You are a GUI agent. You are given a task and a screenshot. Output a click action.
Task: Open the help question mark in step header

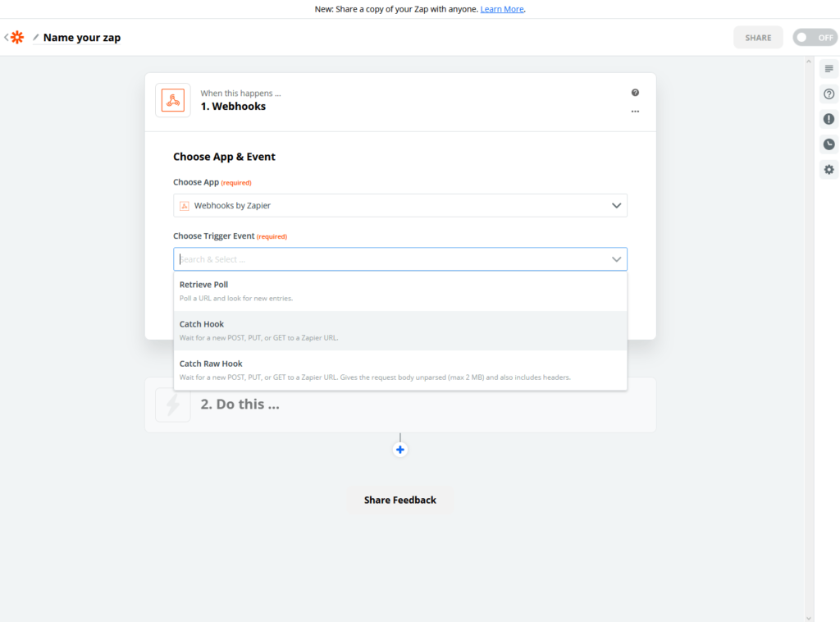coord(635,93)
